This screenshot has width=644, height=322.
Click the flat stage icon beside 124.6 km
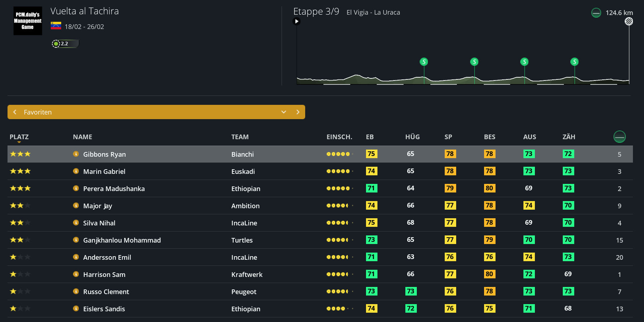click(x=596, y=13)
